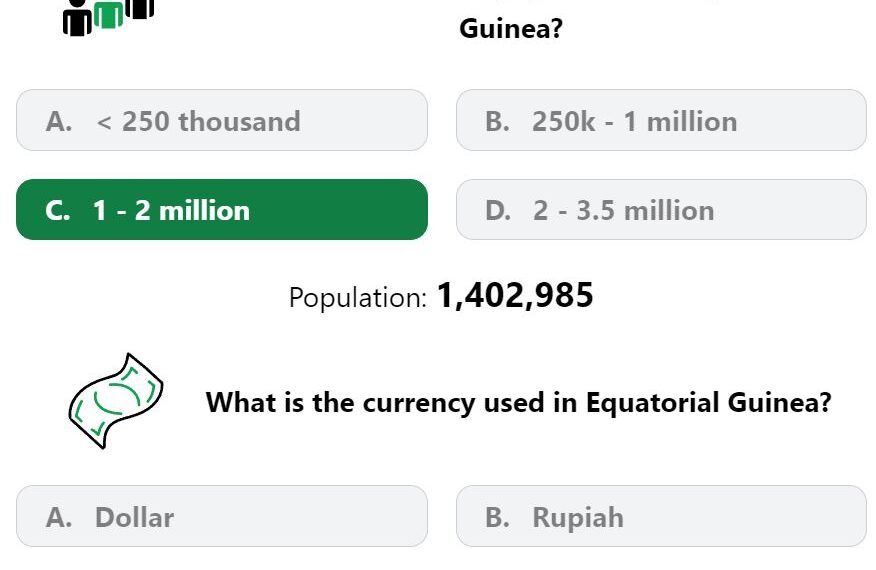Choose the 250k - 1 million option
876x570 pixels.
(x=661, y=120)
